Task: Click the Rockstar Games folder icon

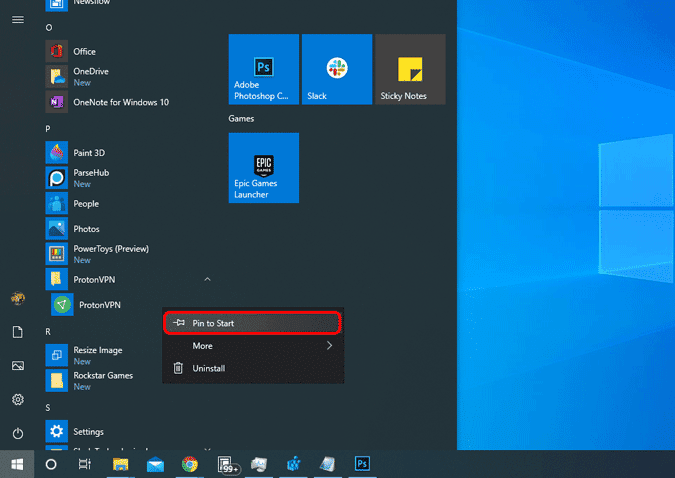Action: coord(56,381)
